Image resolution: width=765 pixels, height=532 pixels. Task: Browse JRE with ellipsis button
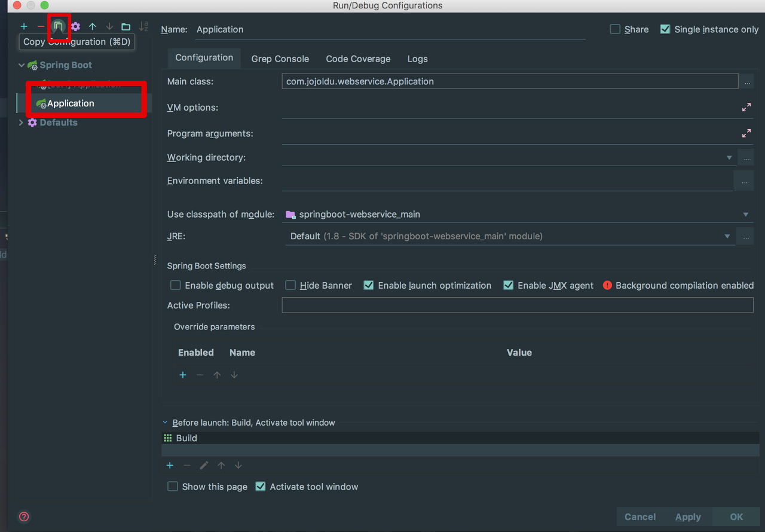745,236
